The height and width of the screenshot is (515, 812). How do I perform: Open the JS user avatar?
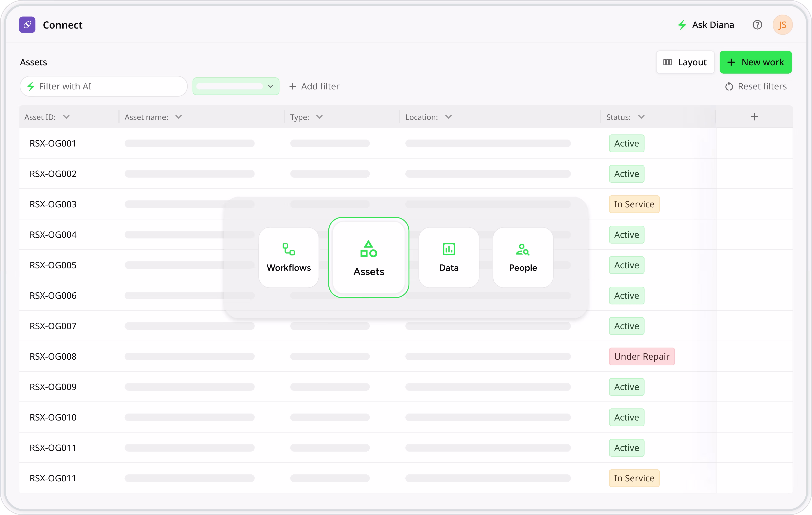tap(782, 25)
